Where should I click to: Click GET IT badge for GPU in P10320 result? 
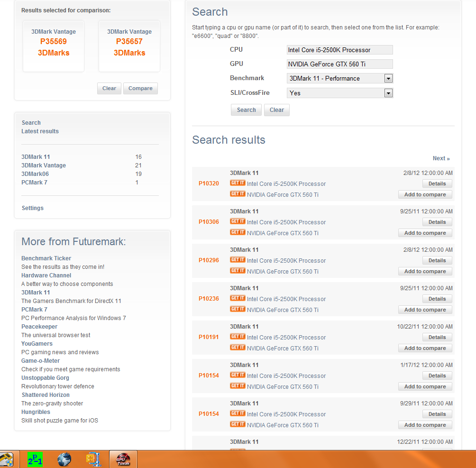238,194
